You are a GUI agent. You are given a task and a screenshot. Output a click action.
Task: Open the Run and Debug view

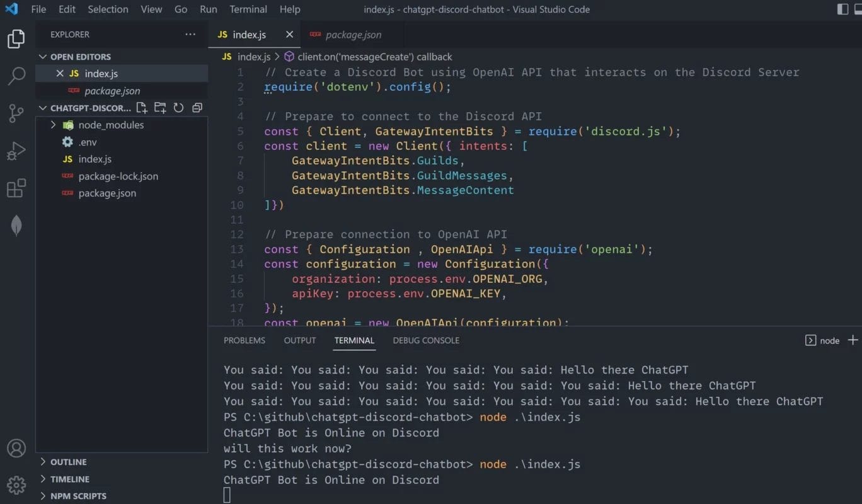[16, 151]
